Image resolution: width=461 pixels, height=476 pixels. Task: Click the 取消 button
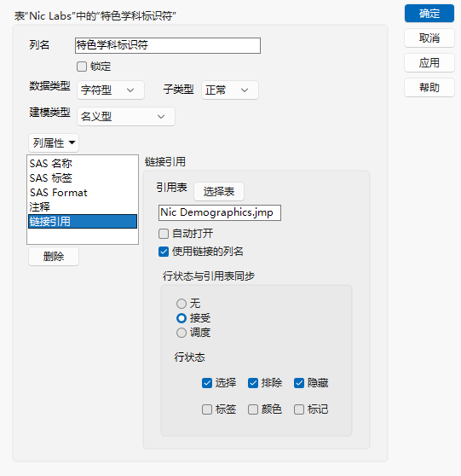[x=429, y=38]
